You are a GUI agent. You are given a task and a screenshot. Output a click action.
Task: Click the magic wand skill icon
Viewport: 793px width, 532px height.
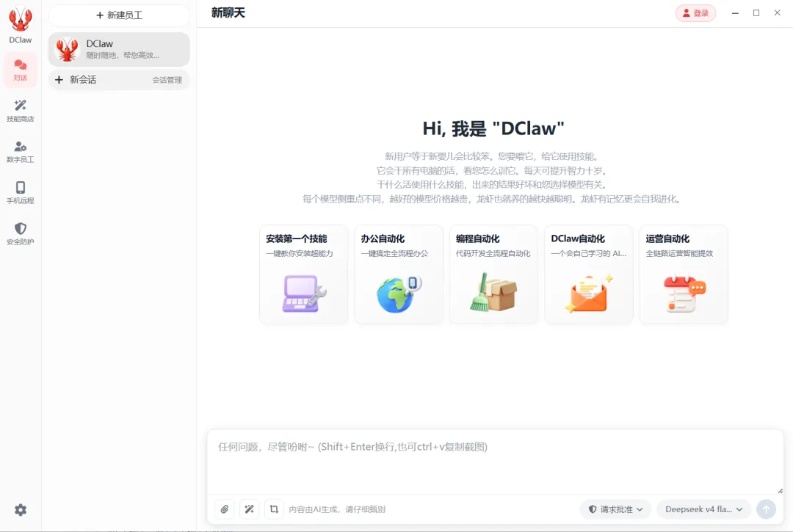pyautogui.click(x=250, y=509)
